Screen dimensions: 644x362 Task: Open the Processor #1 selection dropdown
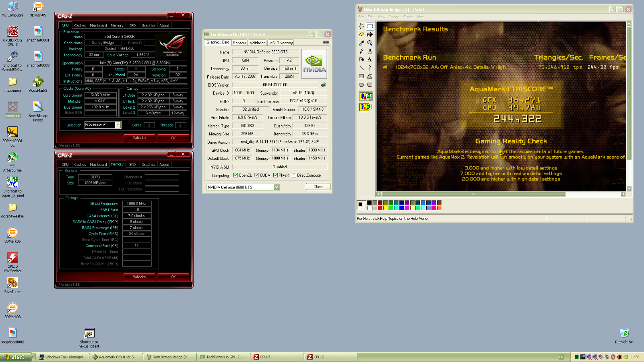[118, 125]
